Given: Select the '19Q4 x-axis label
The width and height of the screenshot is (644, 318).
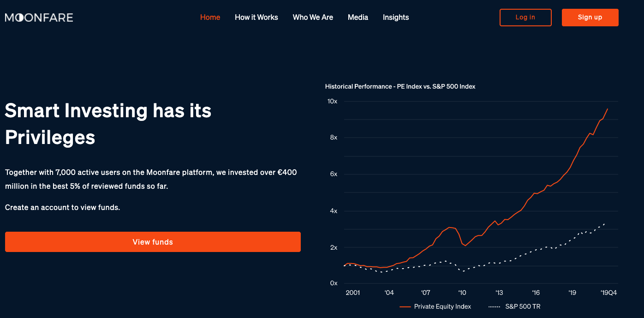Looking at the screenshot, I should (x=608, y=293).
